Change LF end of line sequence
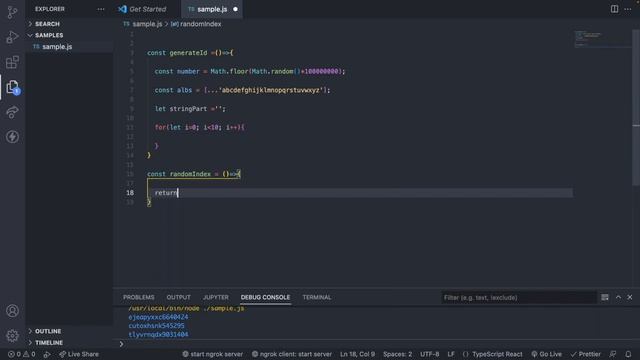Image resolution: width=640 pixels, height=360 pixels. pyautogui.click(x=451, y=354)
